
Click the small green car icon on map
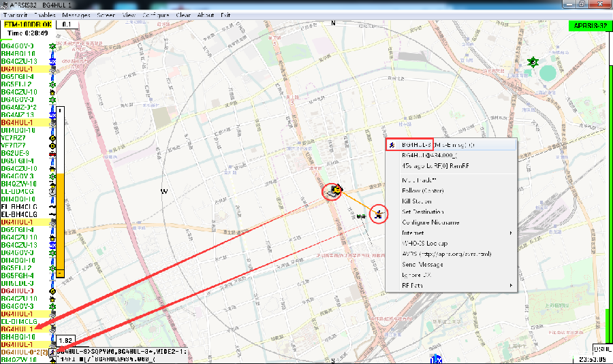[360, 216]
